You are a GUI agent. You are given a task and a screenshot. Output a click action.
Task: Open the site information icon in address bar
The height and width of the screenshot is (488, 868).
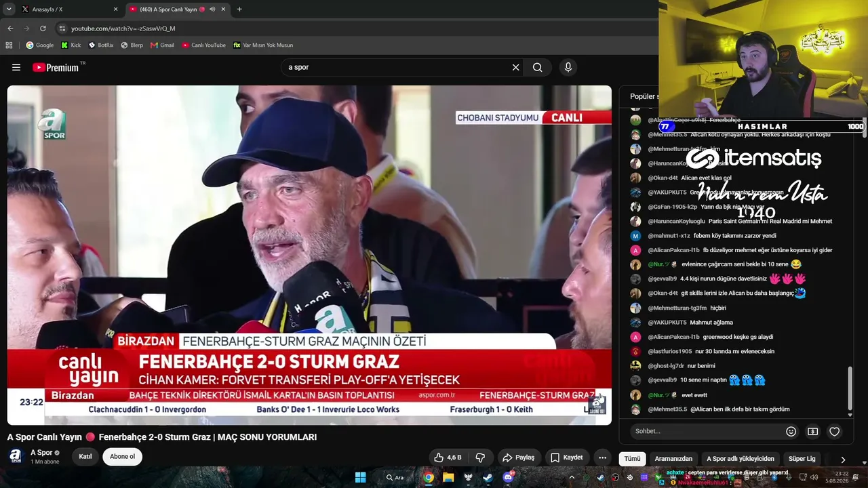click(62, 28)
